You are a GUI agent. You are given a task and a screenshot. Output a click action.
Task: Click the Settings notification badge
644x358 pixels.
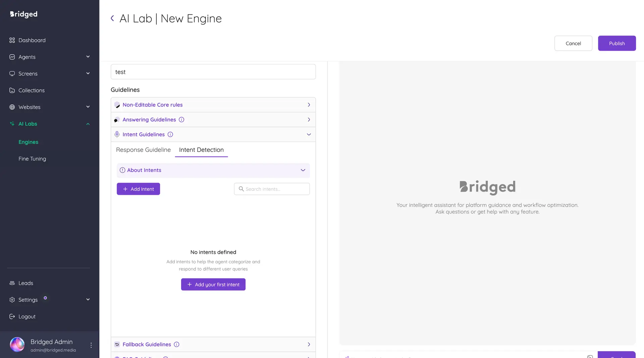pyautogui.click(x=45, y=297)
